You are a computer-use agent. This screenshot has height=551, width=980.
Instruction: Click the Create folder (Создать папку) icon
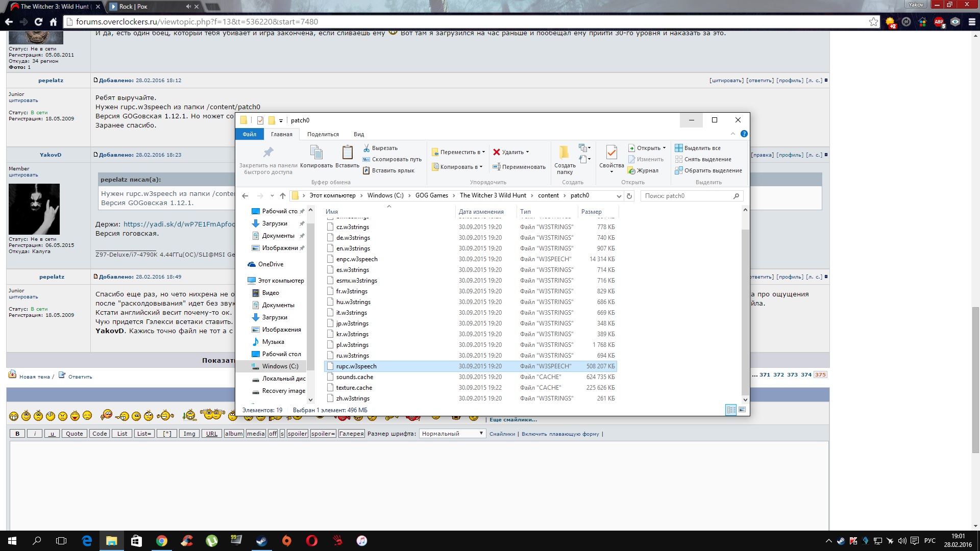coord(564,153)
